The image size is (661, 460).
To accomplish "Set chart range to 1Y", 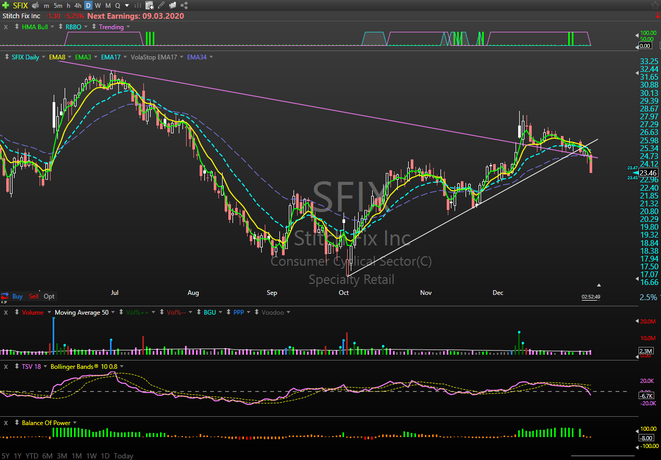I will pyautogui.click(x=18, y=456).
